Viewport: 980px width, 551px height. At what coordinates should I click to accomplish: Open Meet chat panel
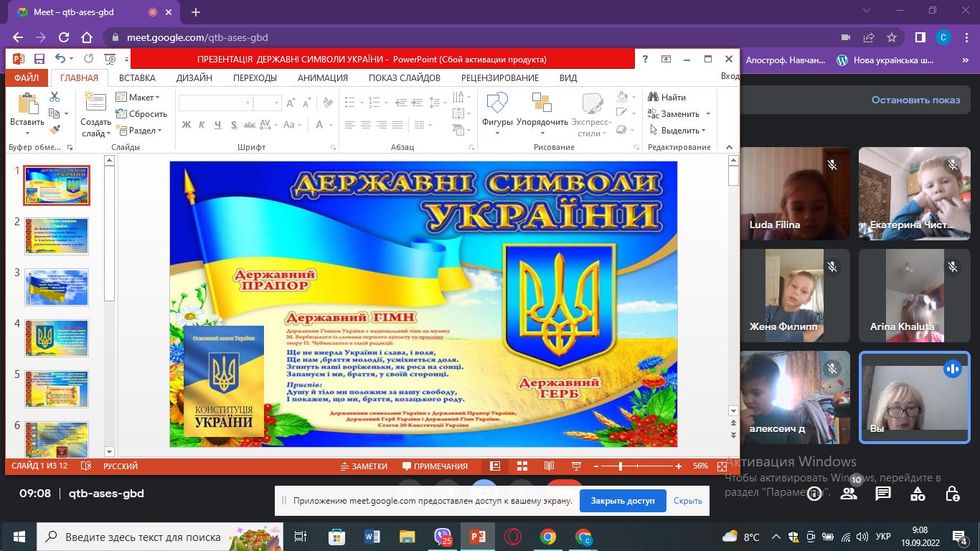[x=883, y=494]
